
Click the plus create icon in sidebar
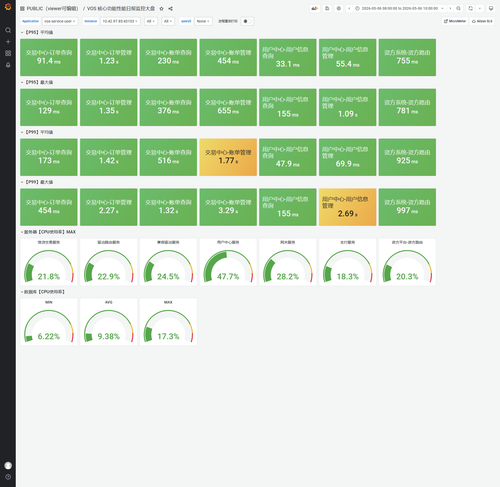click(x=8, y=42)
